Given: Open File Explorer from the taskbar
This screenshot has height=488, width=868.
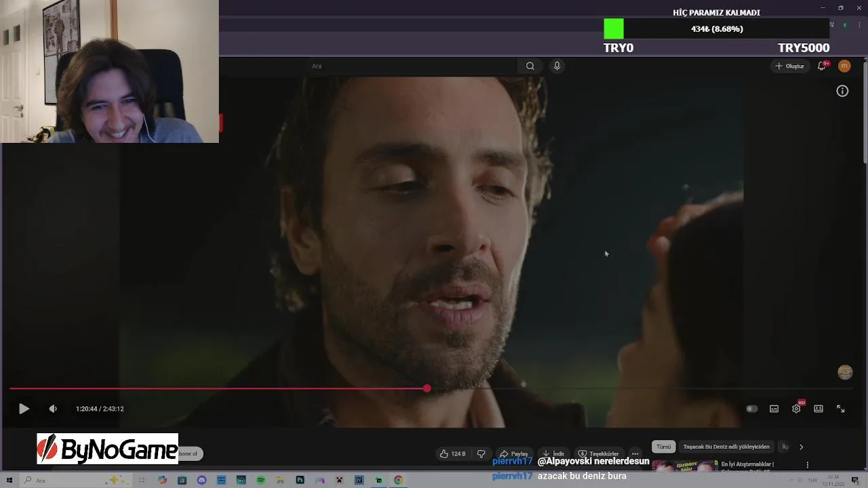Looking at the screenshot, I should (x=280, y=480).
